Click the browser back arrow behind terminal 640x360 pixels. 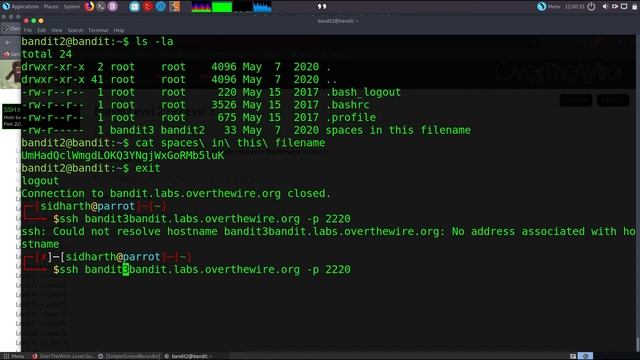[x=8, y=42]
